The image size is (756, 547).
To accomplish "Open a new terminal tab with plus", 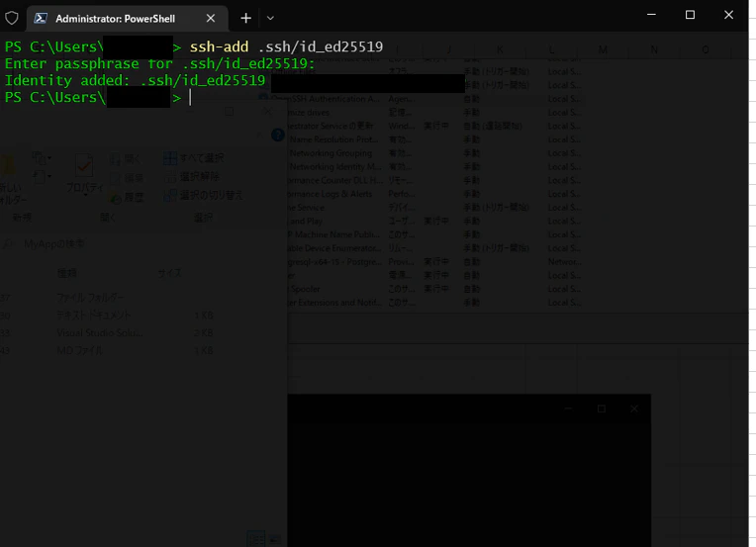I will point(245,19).
